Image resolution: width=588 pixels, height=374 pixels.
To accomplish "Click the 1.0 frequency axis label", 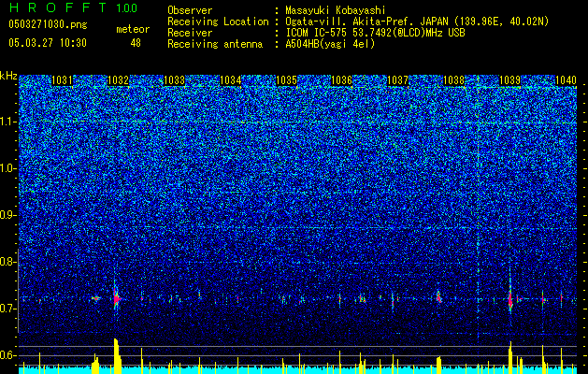I will [8, 168].
